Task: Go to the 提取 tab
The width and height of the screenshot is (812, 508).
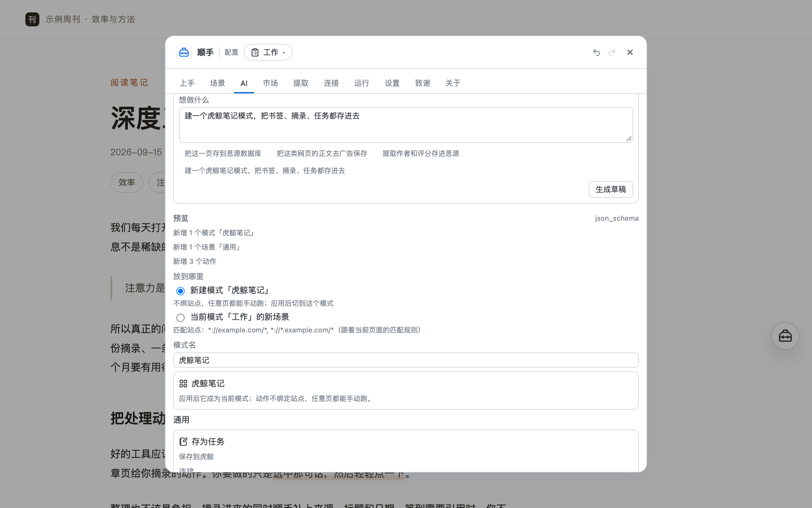Action: [x=301, y=83]
